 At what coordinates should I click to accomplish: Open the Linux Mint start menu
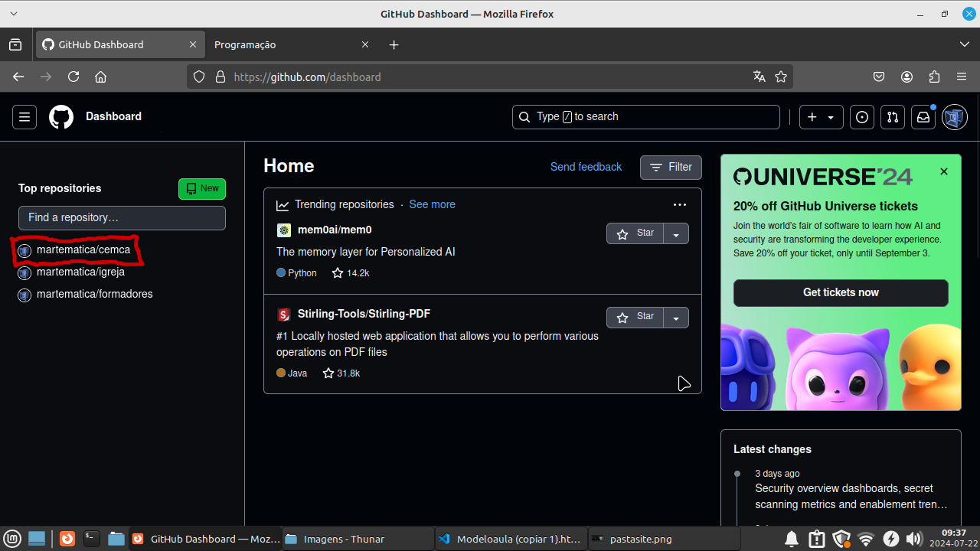point(12,539)
